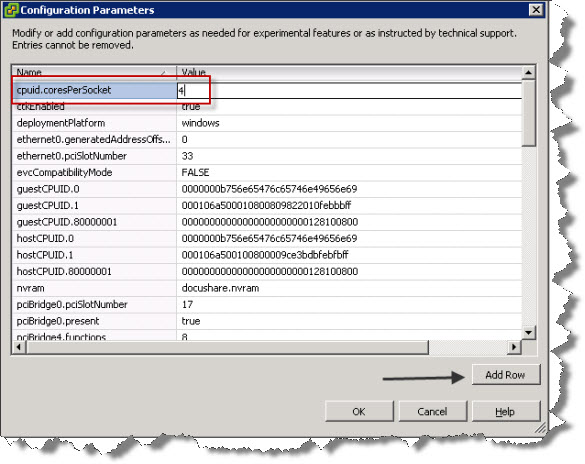Click the horizontal scrollbar thumb
The width and height of the screenshot is (585, 464).
tap(227, 347)
